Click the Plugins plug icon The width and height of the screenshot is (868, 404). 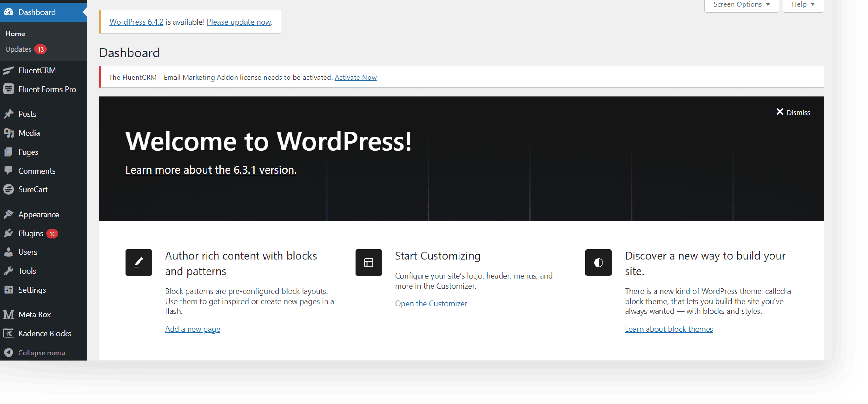[x=9, y=233]
